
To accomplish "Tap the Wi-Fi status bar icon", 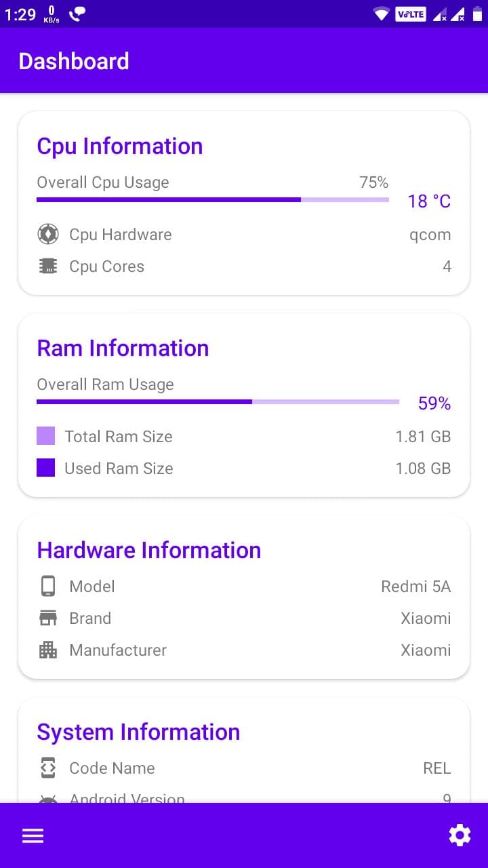I will (x=382, y=14).
